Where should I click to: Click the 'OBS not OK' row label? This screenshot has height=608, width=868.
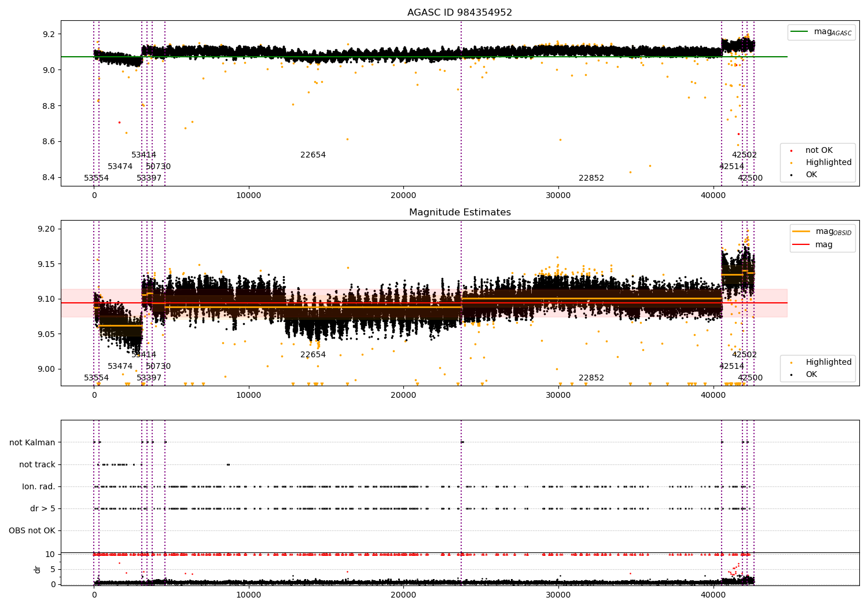click(x=32, y=531)
